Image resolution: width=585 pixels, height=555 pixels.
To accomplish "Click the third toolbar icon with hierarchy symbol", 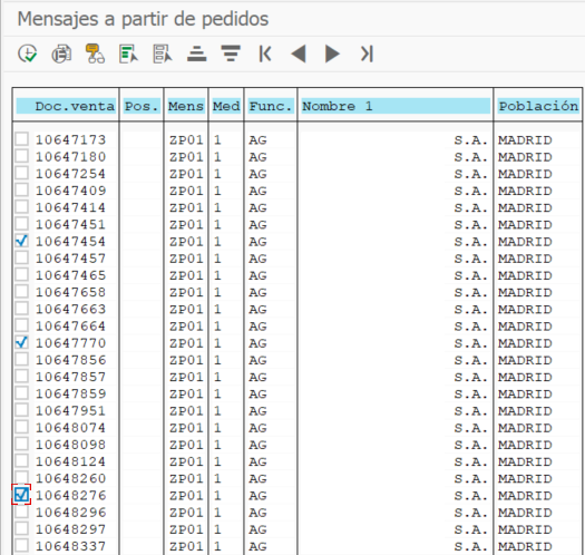I will click(95, 54).
